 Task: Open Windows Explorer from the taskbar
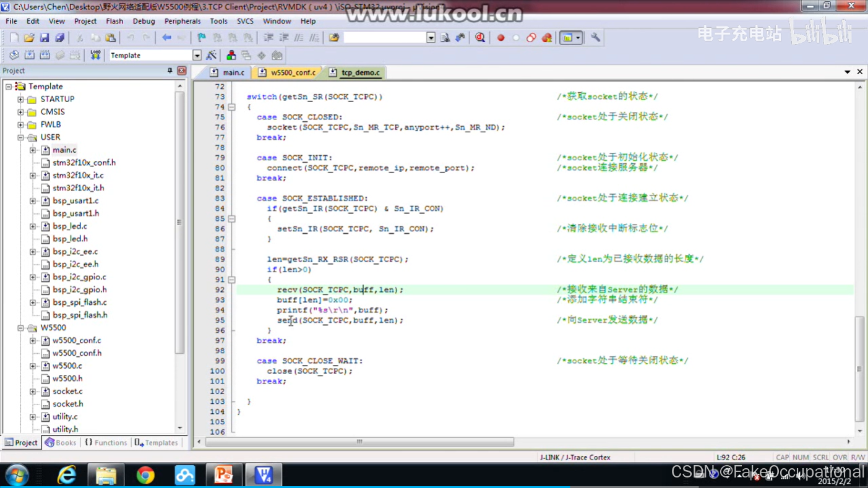106,475
